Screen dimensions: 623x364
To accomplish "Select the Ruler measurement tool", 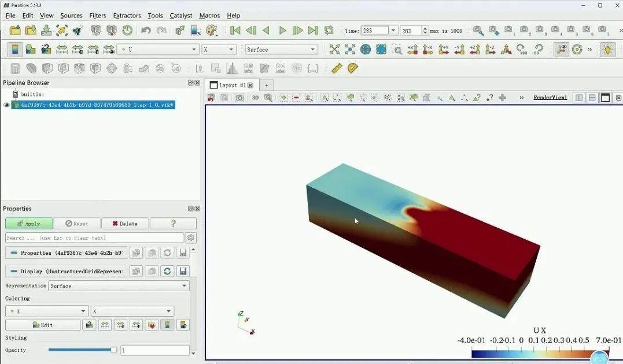I will click(337, 68).
